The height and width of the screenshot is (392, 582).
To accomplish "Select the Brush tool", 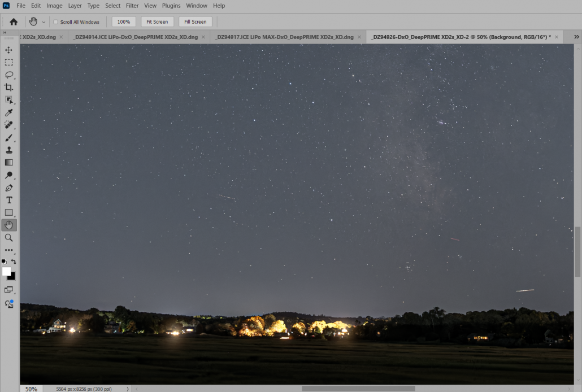I will pos(8,138).
